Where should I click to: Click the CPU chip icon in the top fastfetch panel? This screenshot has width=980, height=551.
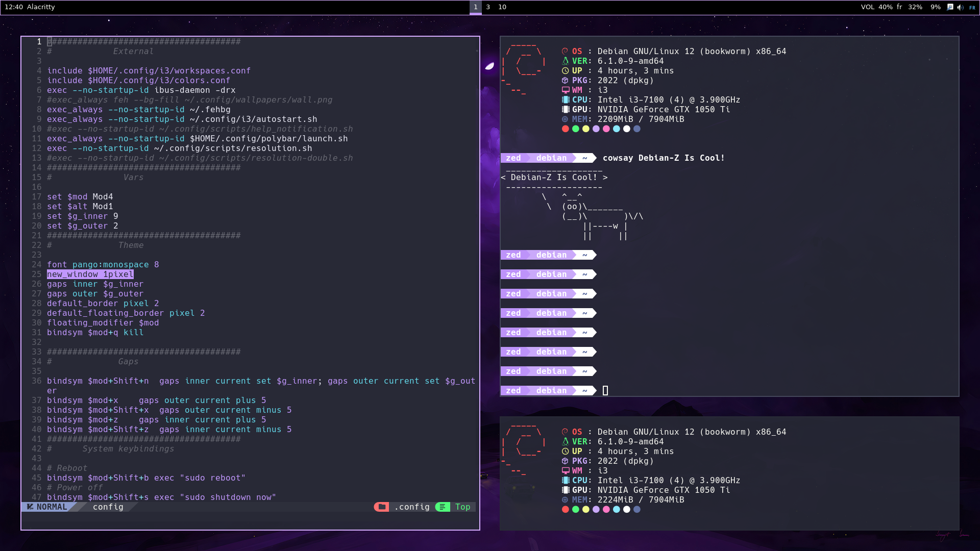(565, 99)
